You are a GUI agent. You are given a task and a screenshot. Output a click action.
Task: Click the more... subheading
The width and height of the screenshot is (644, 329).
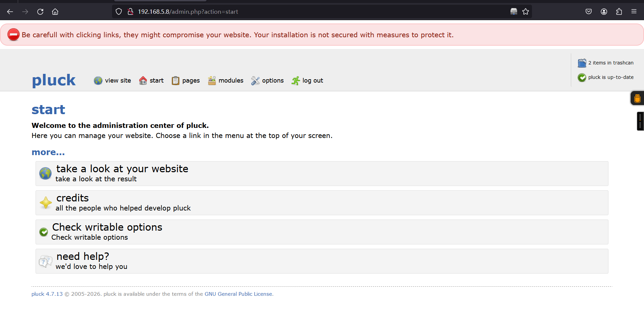[48, 152]
